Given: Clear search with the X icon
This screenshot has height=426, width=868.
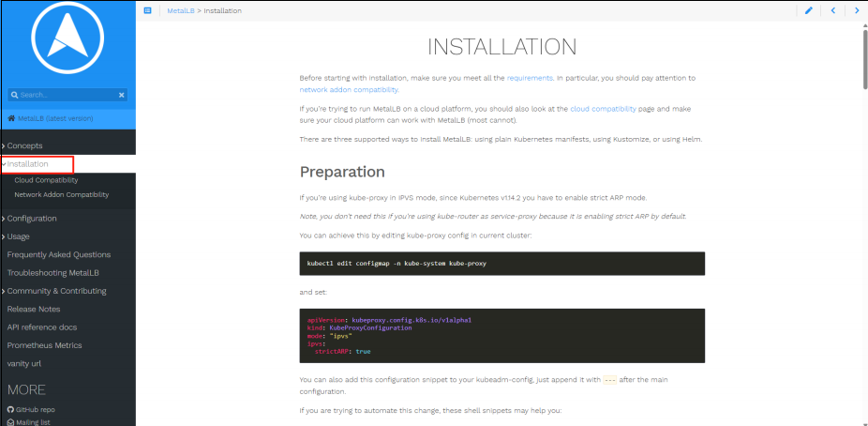Looking at the screenshot, I should [121, 96].
